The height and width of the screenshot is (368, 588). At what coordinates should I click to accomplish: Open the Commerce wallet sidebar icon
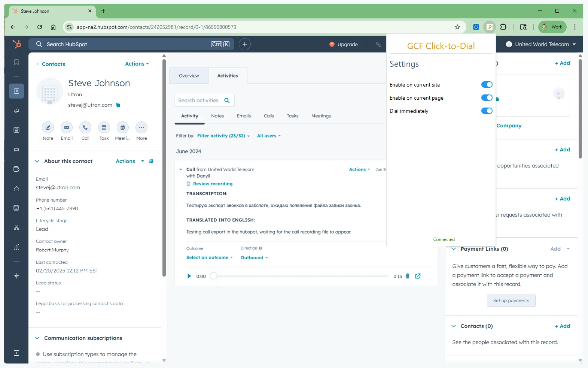coord(16,169)
